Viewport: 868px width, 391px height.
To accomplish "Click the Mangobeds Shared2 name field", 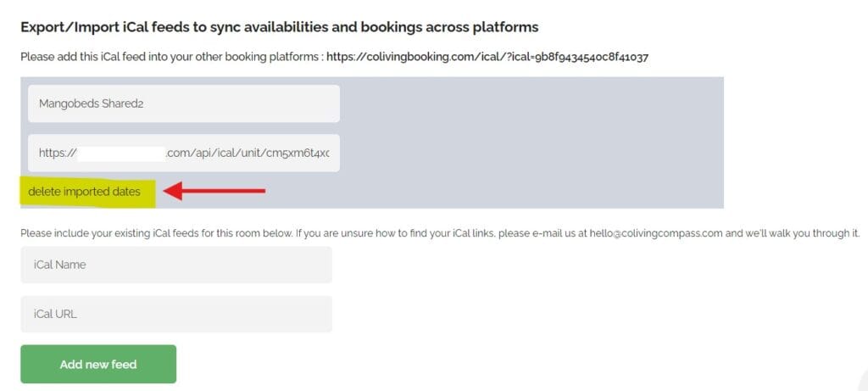I will coord(183,103).
